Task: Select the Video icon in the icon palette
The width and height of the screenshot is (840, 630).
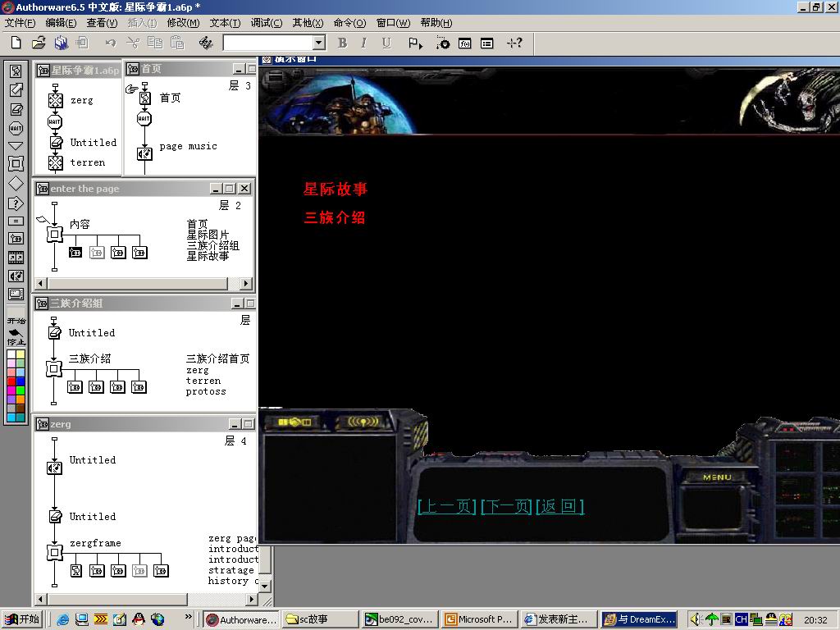Action: [16, 294]
